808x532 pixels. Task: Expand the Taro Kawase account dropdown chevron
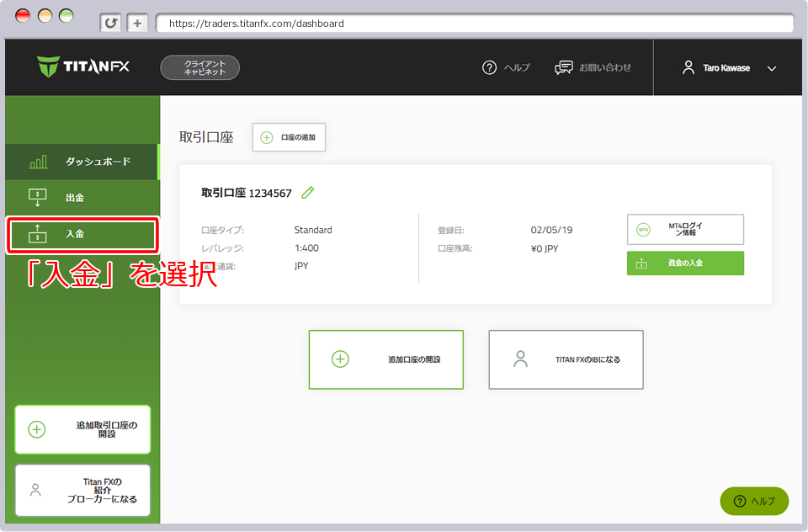pyautogui.click(x=772, y=68)
